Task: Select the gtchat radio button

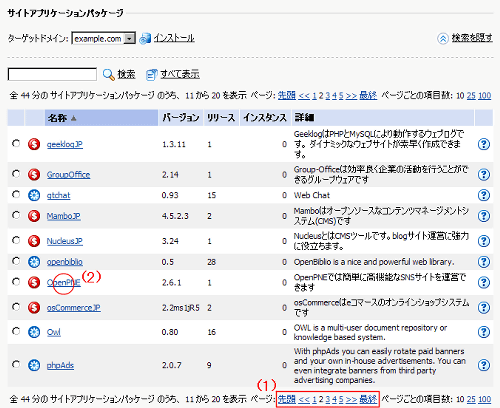Action: coord(16,194)
